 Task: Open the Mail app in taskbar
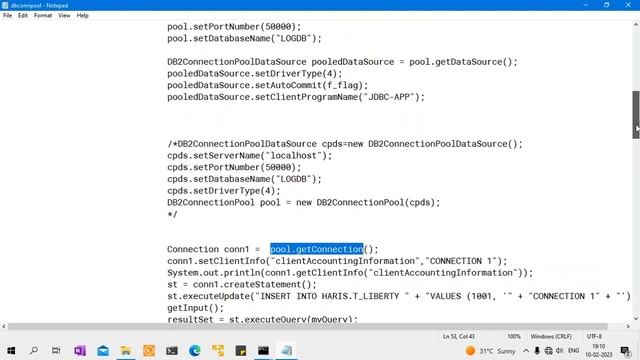click(x=103, y=351)
